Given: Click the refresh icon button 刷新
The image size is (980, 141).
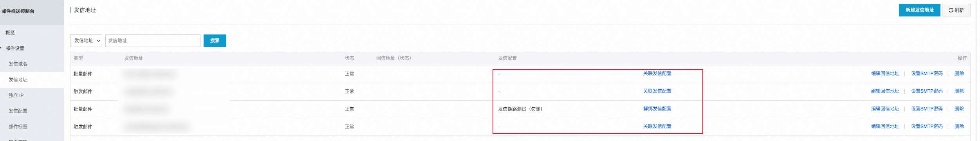Looking at the screenshot, I should click(x=956, y=10).
